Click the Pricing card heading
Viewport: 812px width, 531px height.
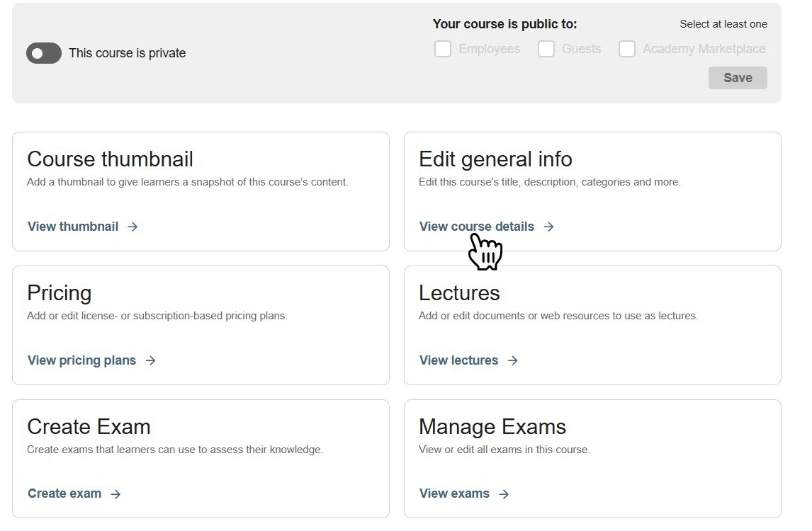[60, 293]
